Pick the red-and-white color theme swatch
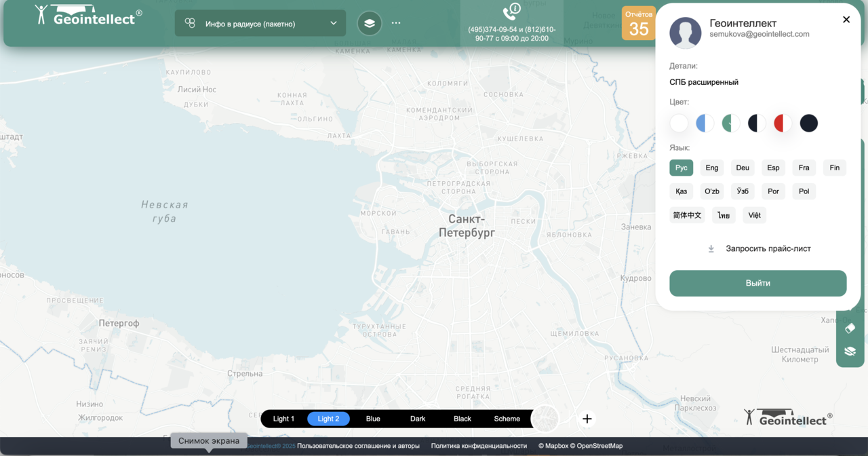 coord(783,123)
